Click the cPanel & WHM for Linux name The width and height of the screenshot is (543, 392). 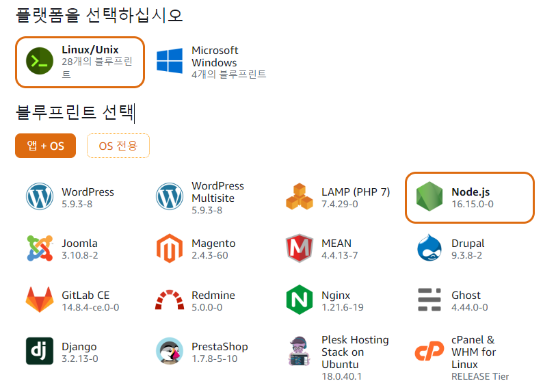(473, 352)
